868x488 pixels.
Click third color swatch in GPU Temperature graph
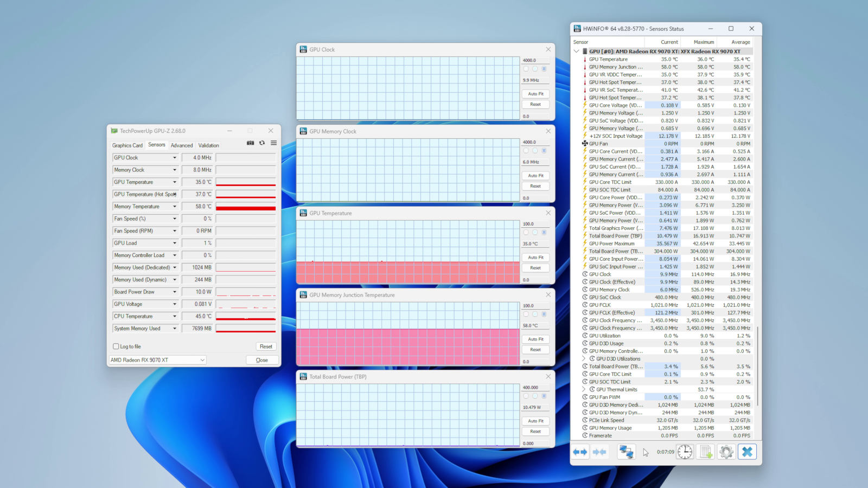coord(544,233)
